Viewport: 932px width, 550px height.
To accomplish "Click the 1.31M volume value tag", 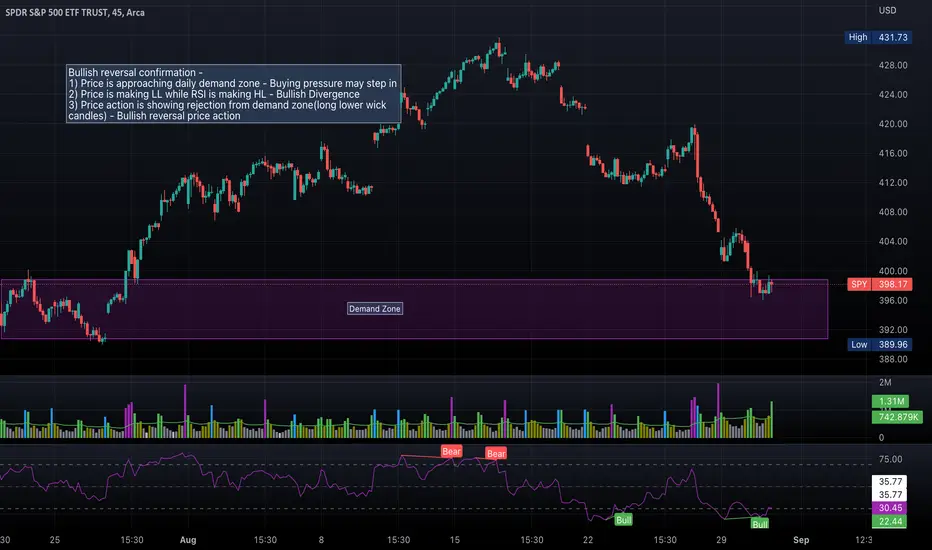I will click(x=890, y=401).
